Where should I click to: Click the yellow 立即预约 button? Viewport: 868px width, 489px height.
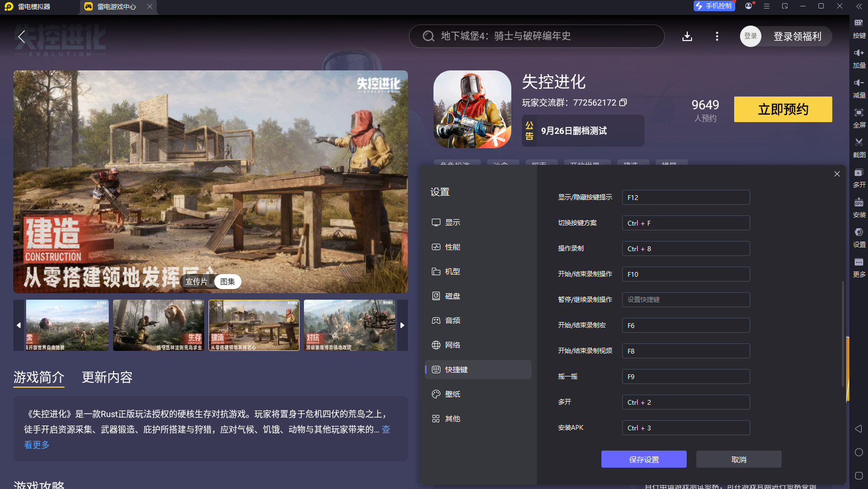point(783,109)
